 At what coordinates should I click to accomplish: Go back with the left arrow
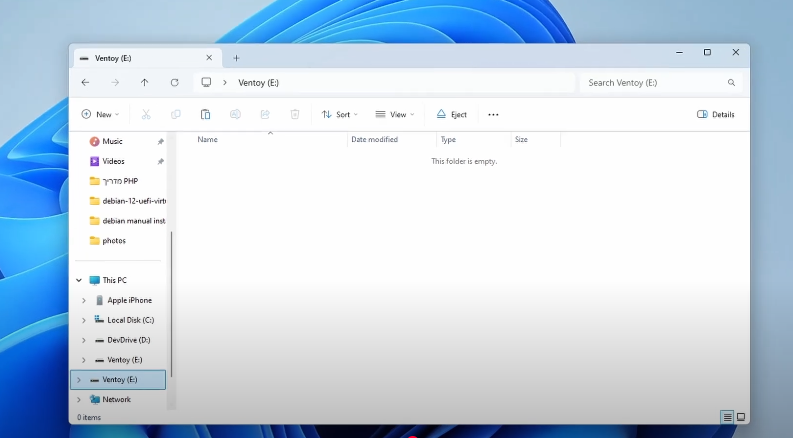85,82
